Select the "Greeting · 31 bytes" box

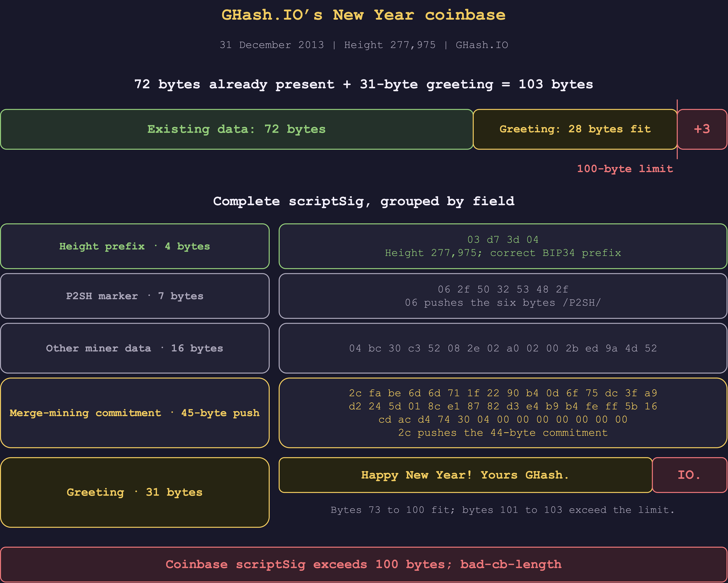135,492
